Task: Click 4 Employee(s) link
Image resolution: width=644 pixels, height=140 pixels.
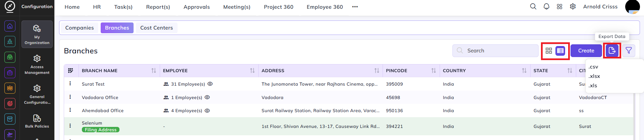Action: pyautogui.click(x=187, y=110)
